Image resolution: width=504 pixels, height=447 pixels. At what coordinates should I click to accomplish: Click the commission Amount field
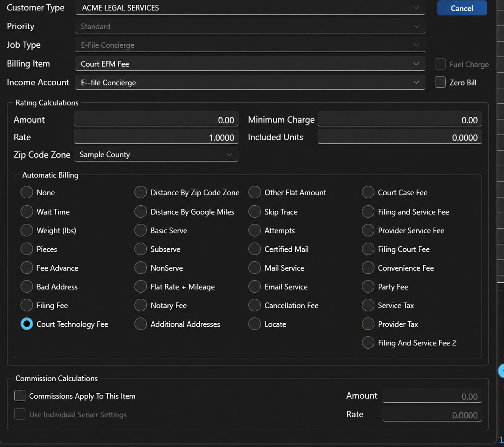(432, 396)
